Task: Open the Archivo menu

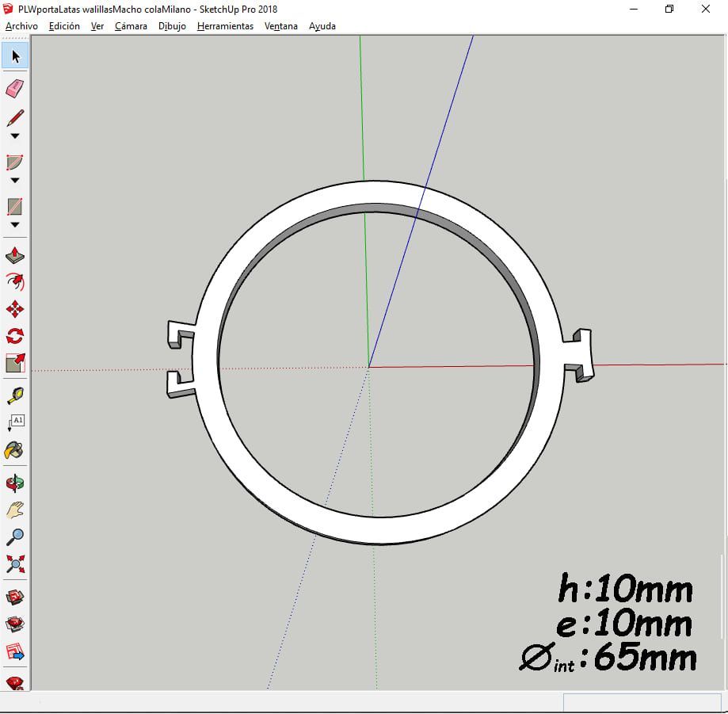Action: [x=21, y=26]
